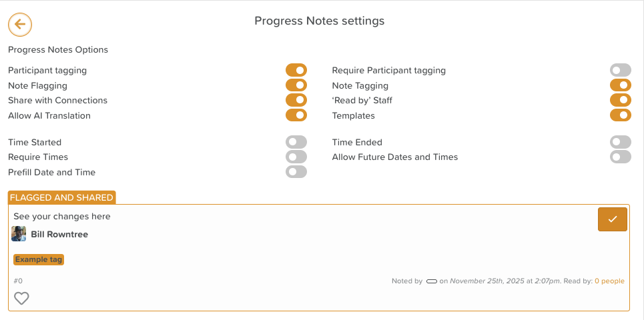The width and height of the screenshot is (644, 320).
Task: Turn off Note Tagging switch
Action: 620,85
